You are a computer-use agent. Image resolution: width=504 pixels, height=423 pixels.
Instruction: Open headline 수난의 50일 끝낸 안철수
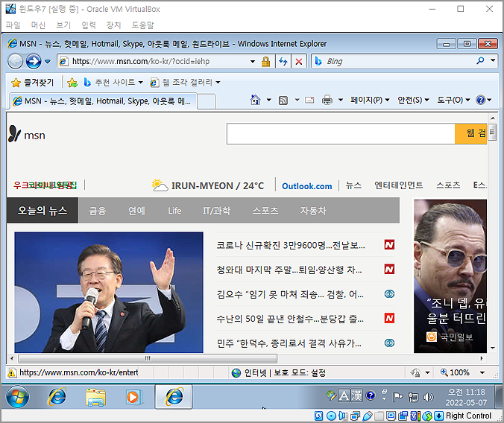[290, 319]
